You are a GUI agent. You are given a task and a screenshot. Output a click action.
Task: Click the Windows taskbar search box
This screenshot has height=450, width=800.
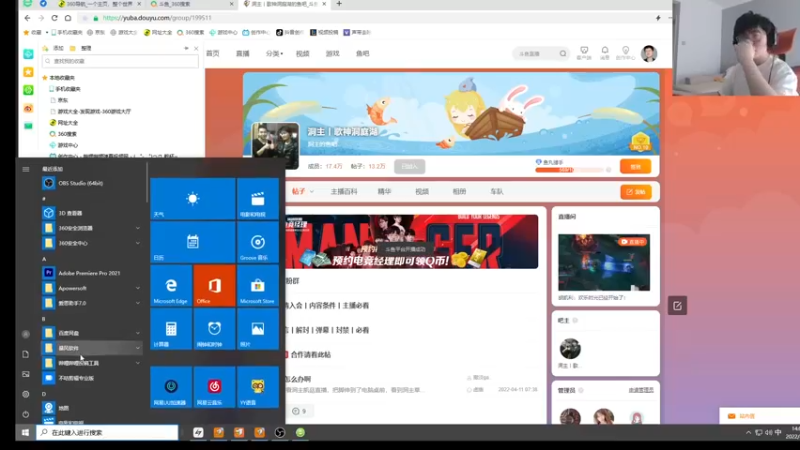[x=107, y=433]
